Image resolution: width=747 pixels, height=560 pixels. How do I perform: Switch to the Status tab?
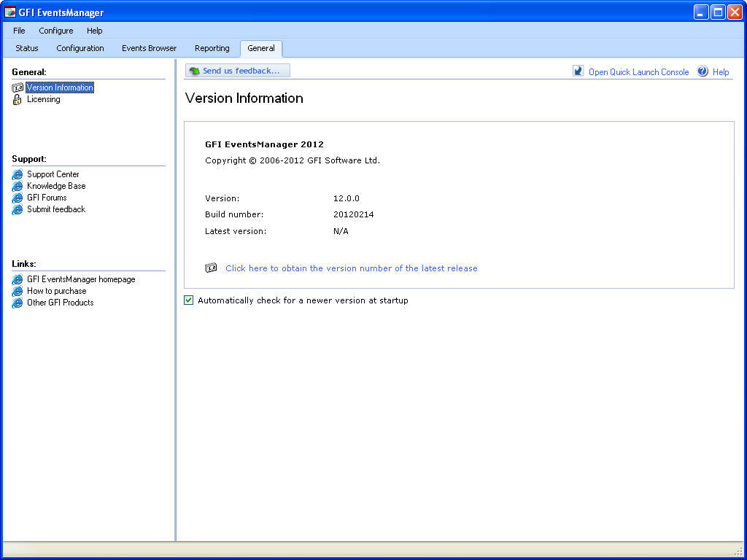pos(27,48)
